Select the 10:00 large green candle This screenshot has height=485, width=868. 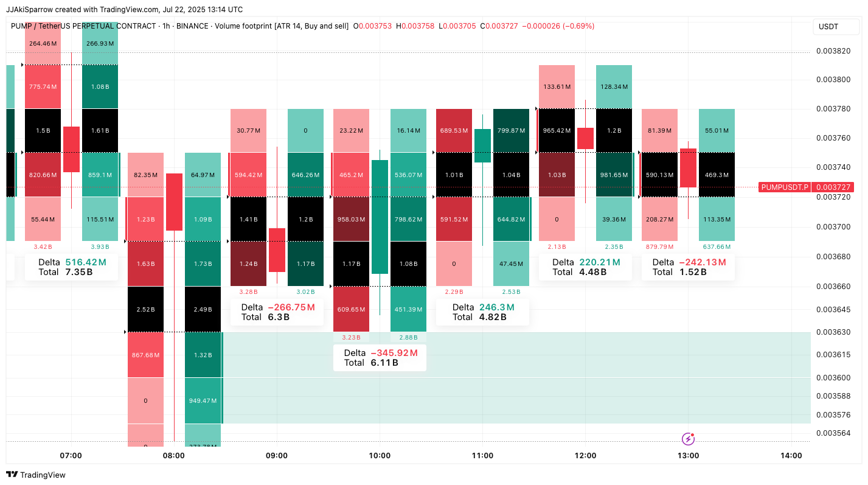(380, 217)
